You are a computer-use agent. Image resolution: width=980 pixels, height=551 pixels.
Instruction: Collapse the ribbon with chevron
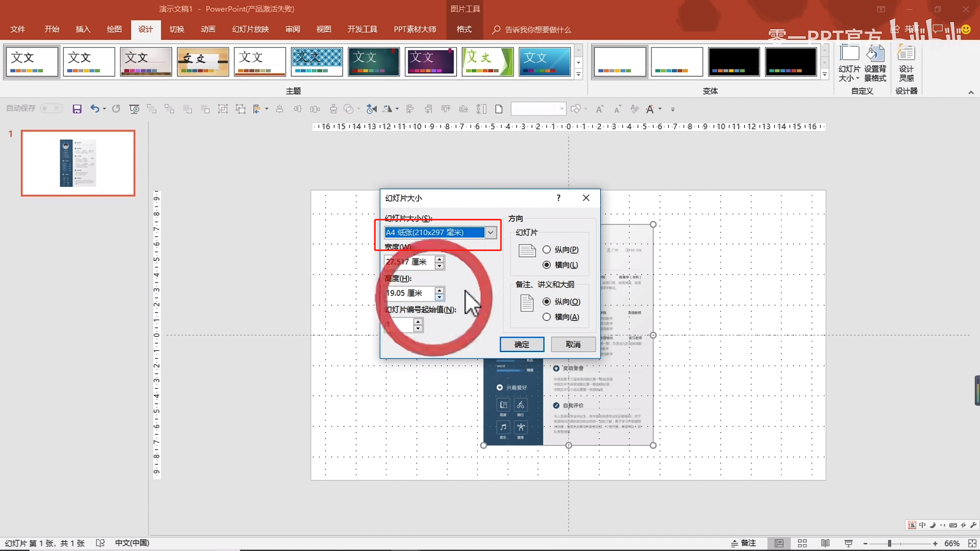[x=971, y=92]
